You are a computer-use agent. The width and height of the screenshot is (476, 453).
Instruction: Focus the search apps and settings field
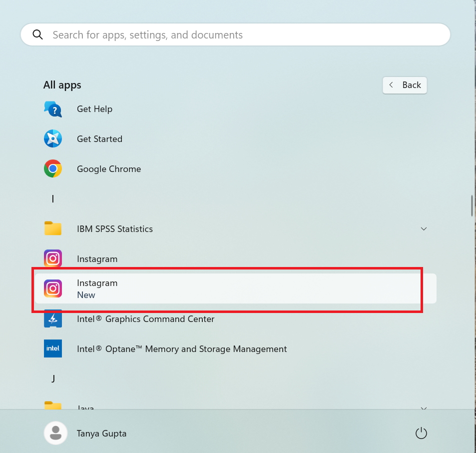pos(240,35)
